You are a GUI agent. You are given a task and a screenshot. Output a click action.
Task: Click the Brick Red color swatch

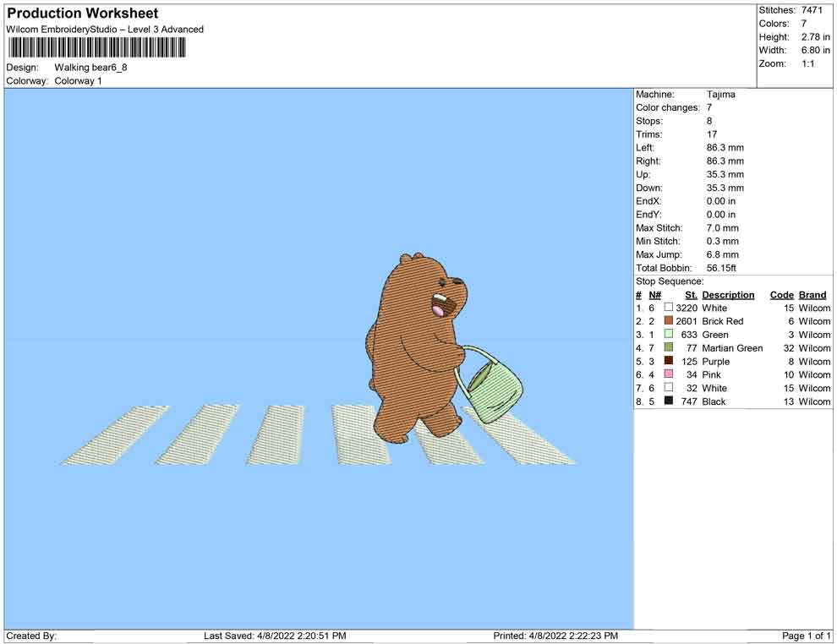[x=668, y=321]
